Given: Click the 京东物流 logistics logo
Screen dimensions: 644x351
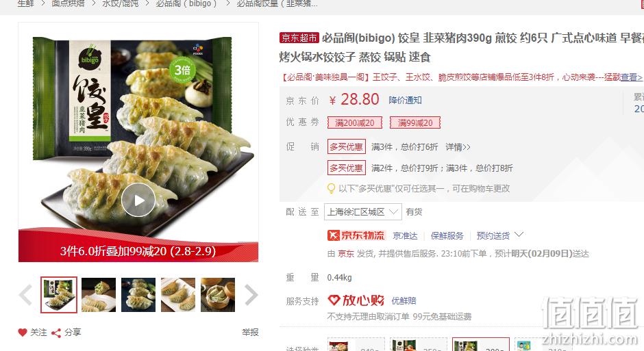Looking at the screenshot, I should 356,235.
